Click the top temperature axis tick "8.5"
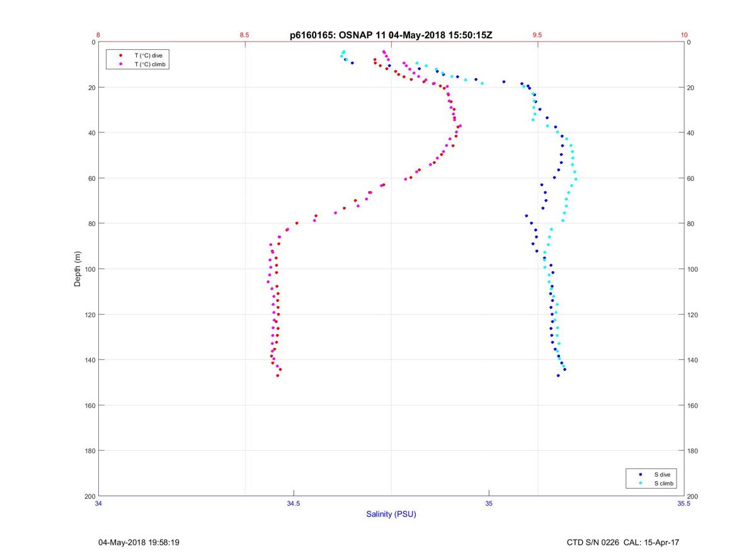The width and height of the screenshot is (756, 558). [244, 35]
